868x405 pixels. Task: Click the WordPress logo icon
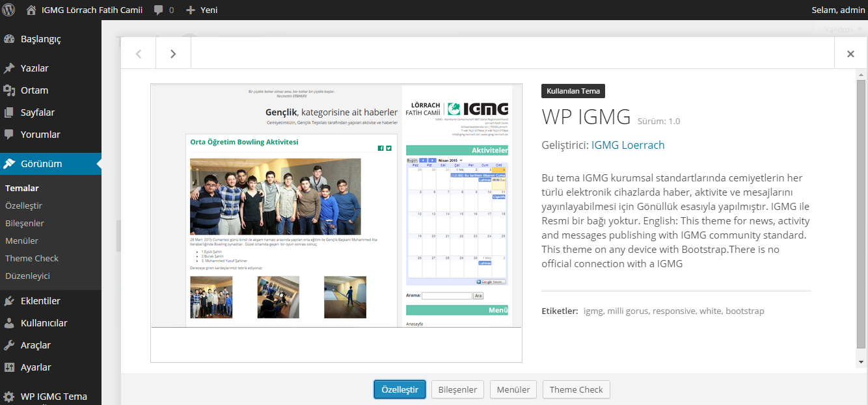[x=10, y=10]
